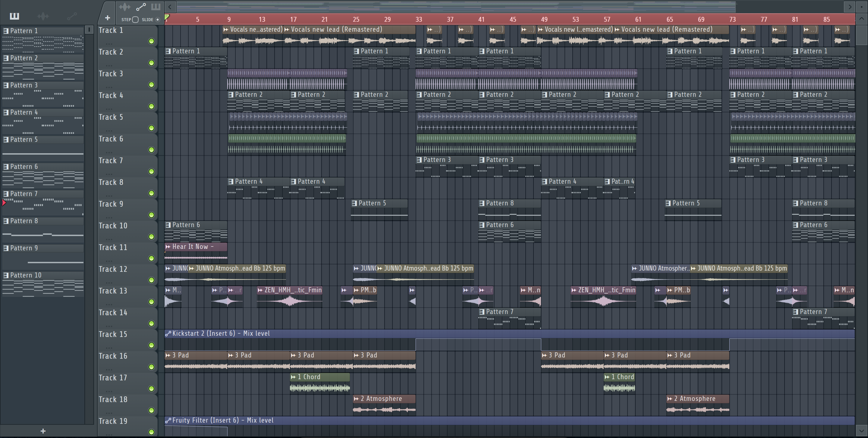Screen dimensions: 868x438
Task: Add a new pattern with the bottom plus
Action: point(43,431)
